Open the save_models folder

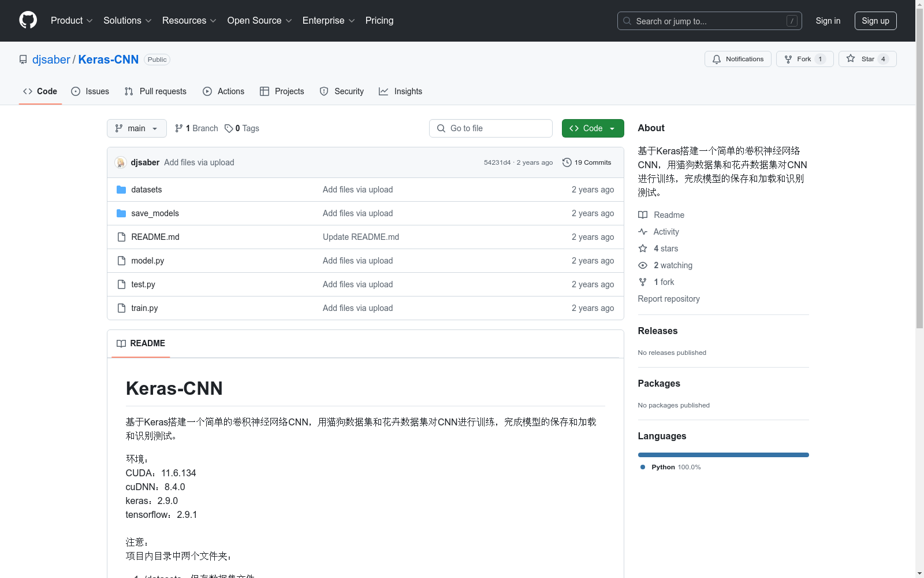[155, 213]
